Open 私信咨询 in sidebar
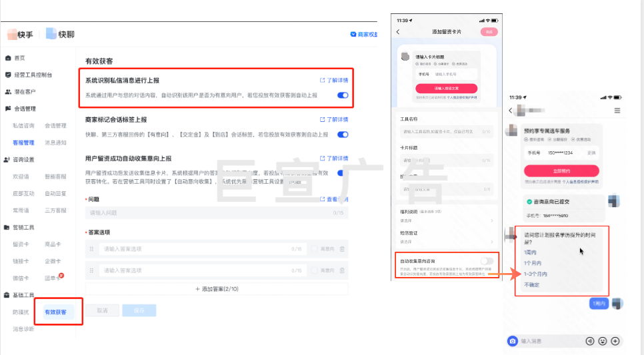644x355 pixels. [23, 126]
